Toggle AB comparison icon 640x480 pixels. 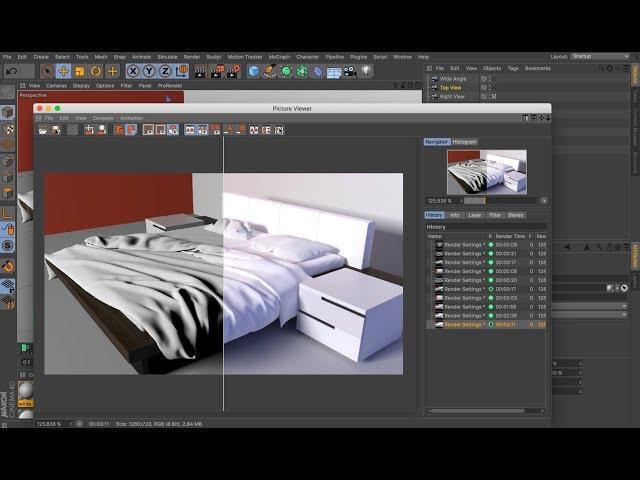189,130
